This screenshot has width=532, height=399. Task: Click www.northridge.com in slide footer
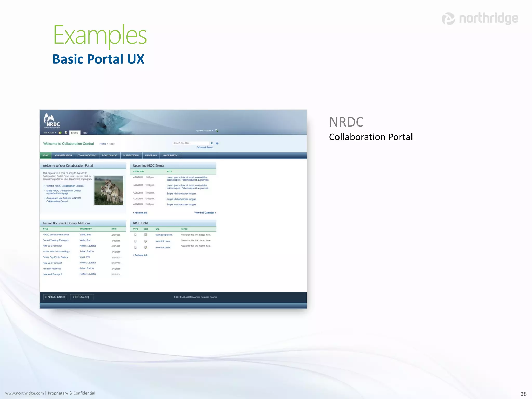point(25,393)
